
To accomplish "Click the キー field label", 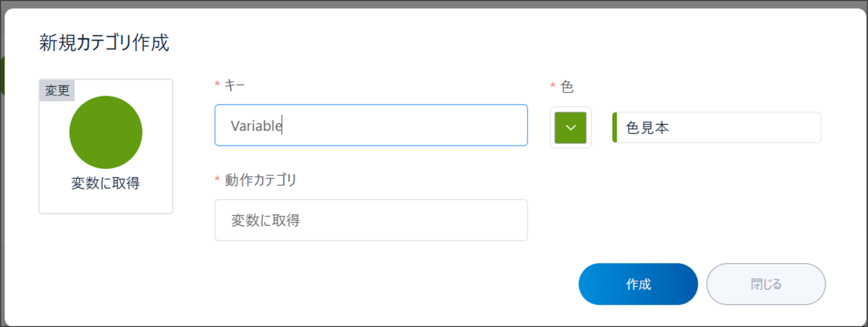I will (235, 85).
